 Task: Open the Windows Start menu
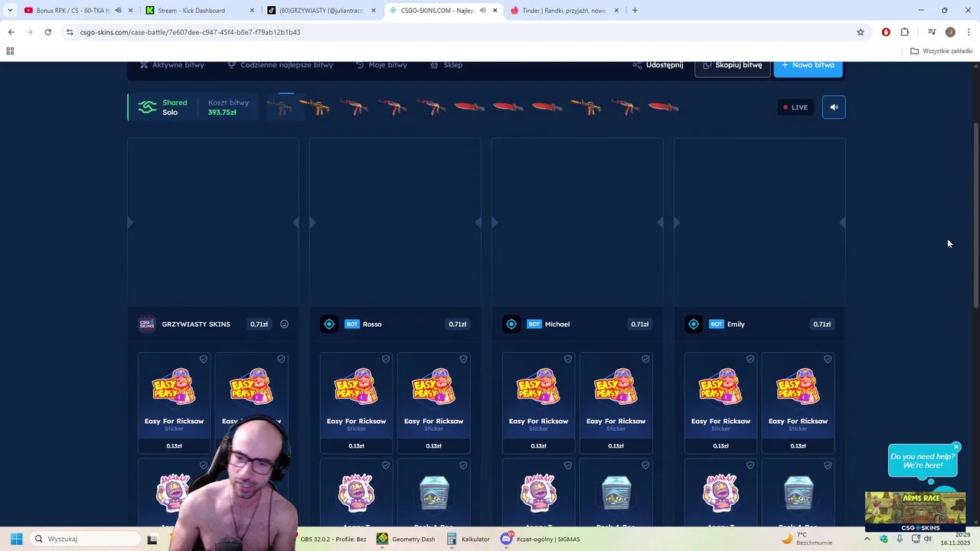click(x=16, y=539)
